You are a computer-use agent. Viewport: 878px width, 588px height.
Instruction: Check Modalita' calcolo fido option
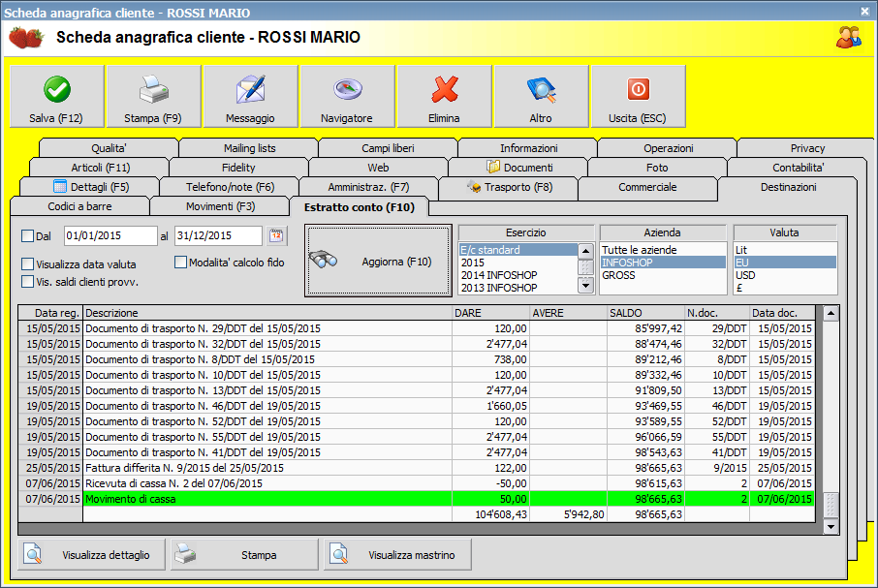180,263
